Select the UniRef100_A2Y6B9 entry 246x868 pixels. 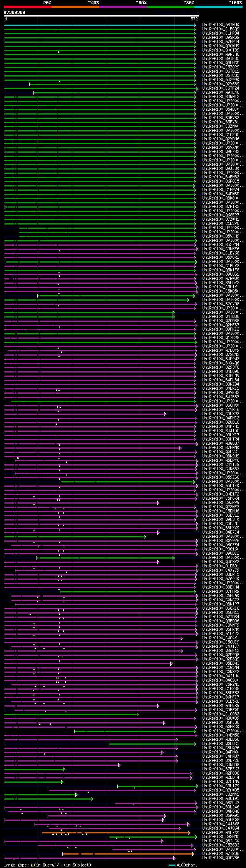click(x=221, y=84)
